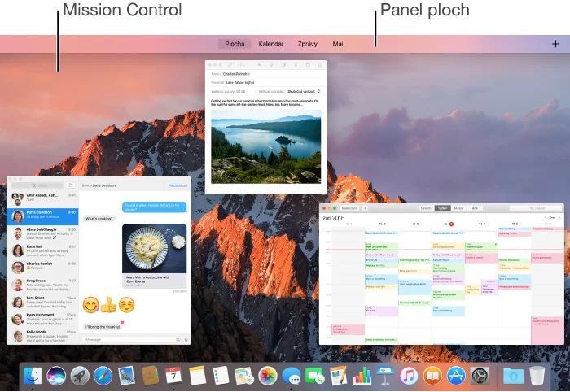Select the Mail space in Spaces bar
570x392 pixels.
339,44
